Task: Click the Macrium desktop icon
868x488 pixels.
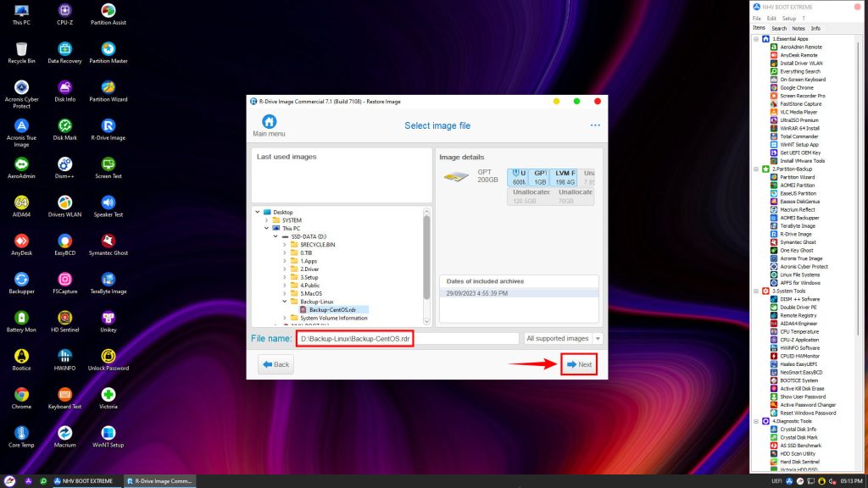Action: point(64,436)
